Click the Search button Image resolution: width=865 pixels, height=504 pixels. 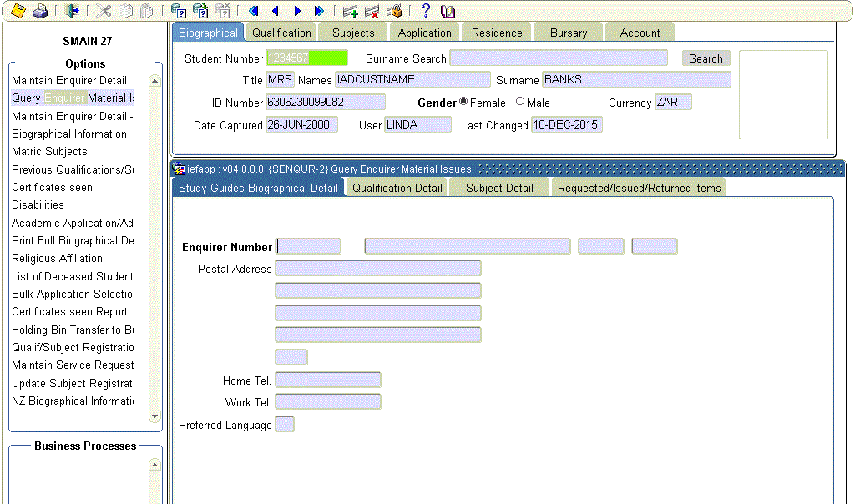point(706,58)
